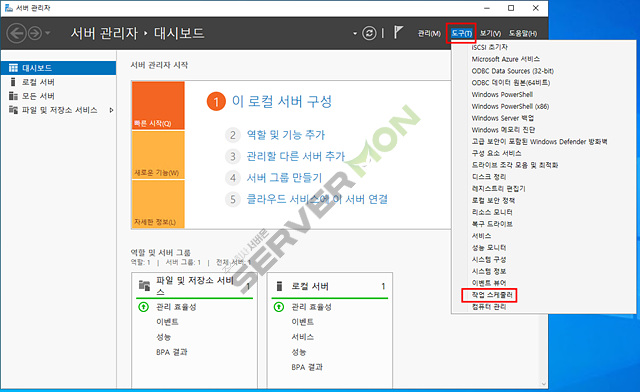Open the 관리(M) menu
The image size is (640, 392).
coord(429,33)
